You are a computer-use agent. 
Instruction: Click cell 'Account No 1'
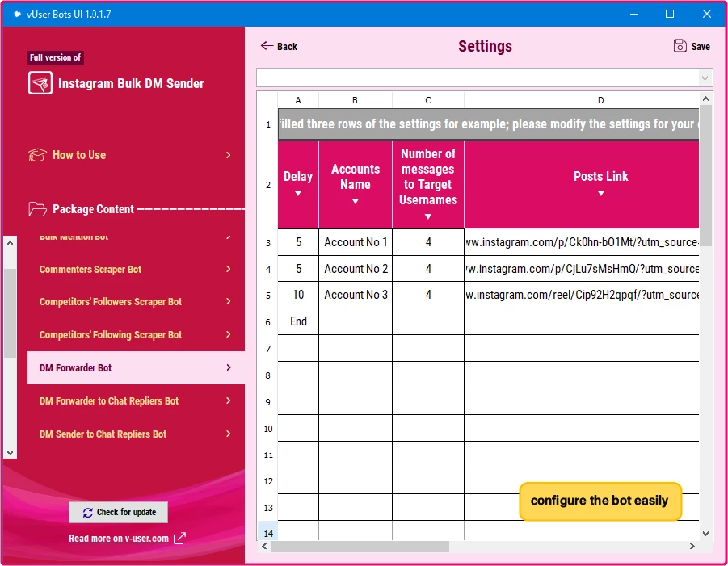click(x=356, y=242)
